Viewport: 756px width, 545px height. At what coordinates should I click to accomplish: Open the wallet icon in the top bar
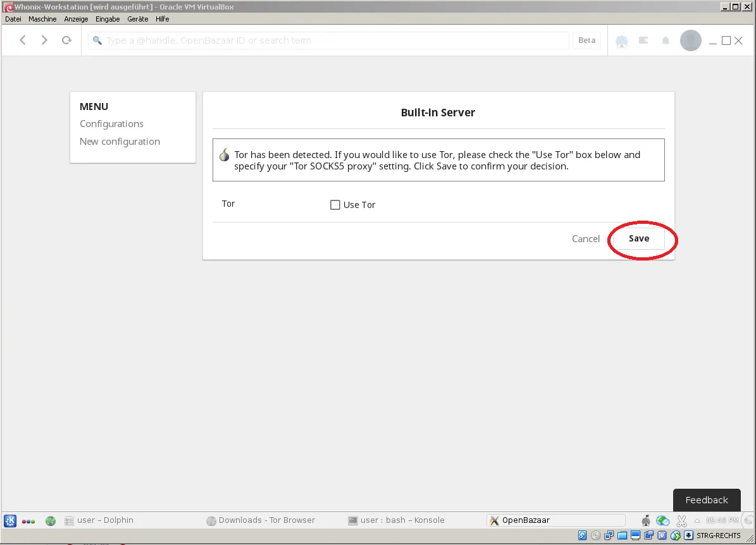pyautogui.click(x=643, y=40)
